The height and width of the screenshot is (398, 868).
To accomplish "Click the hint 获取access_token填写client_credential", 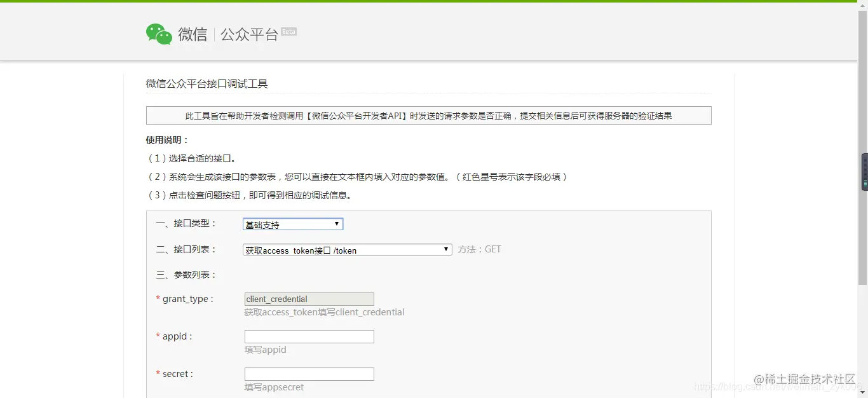I will (325, 312).
